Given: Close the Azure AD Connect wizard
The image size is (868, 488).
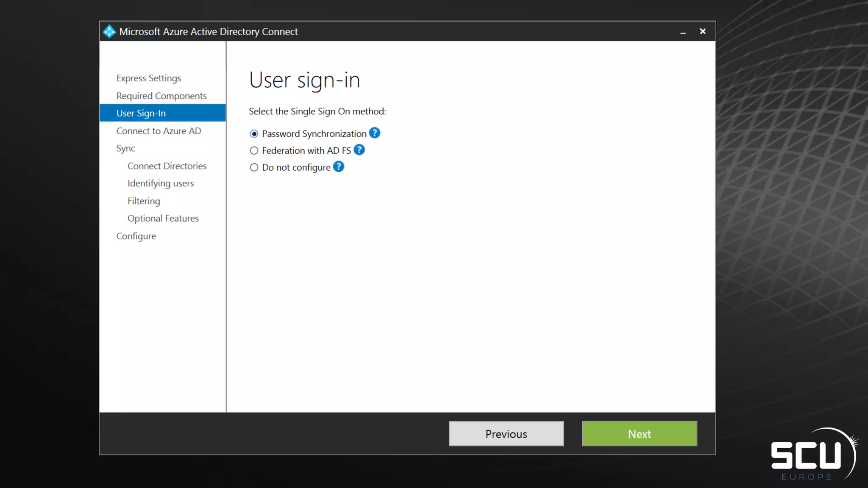Looking at the screenshot, I should pos(702,31).
